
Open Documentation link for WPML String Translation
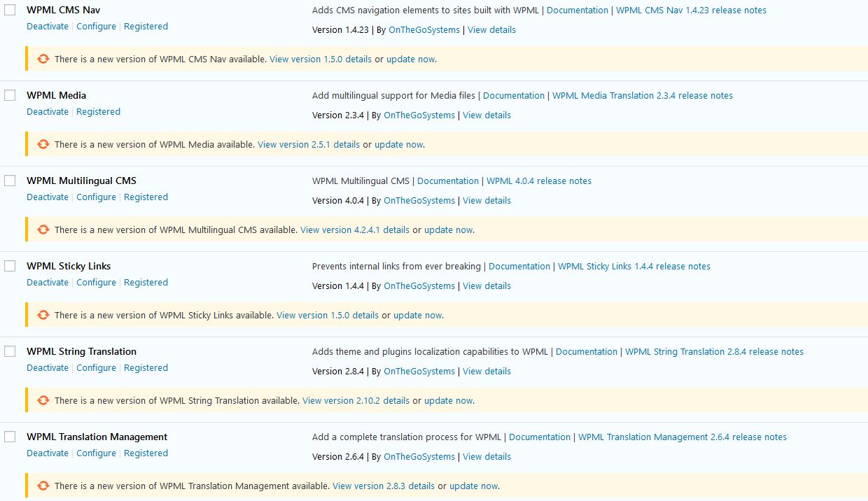coord(587,352)
